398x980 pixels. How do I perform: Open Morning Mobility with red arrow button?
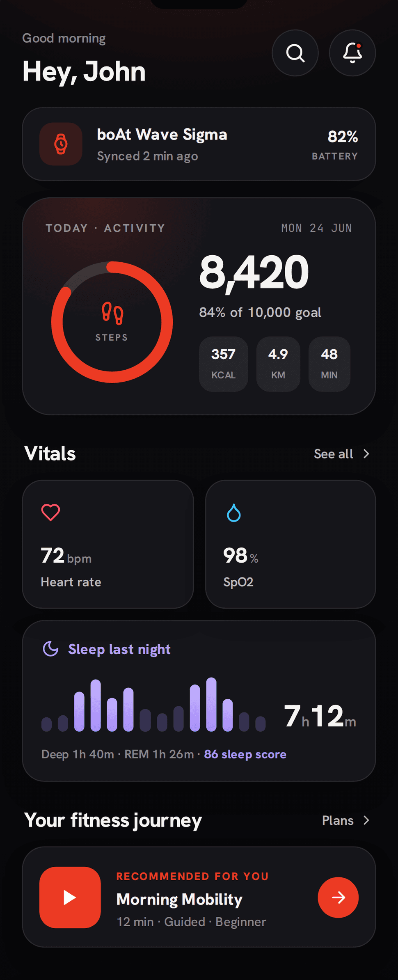click(x=338, y=898)
